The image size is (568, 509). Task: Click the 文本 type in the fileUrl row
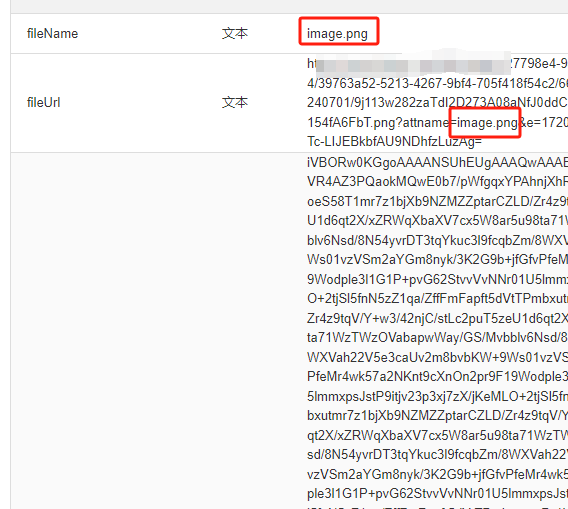[x=235, y=103]
